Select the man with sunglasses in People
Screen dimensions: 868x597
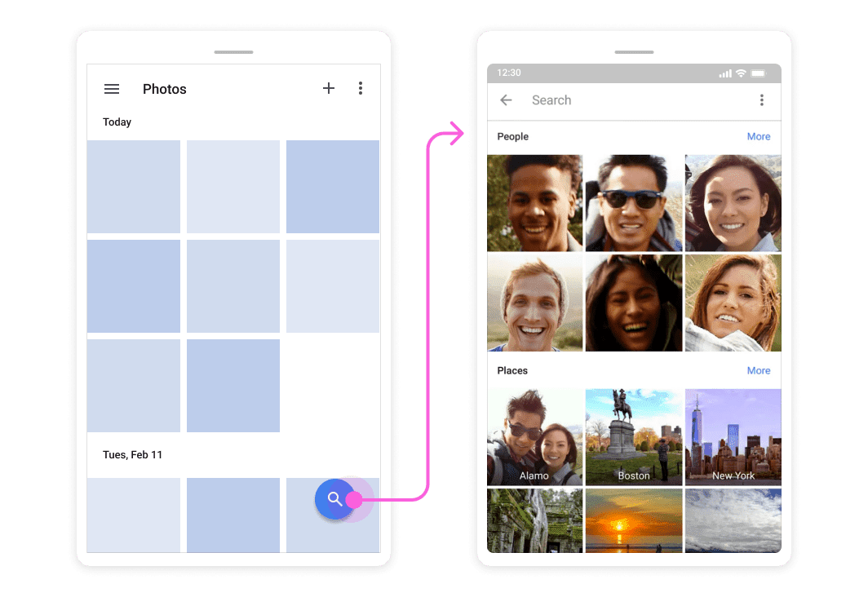[x=634, y=203]
